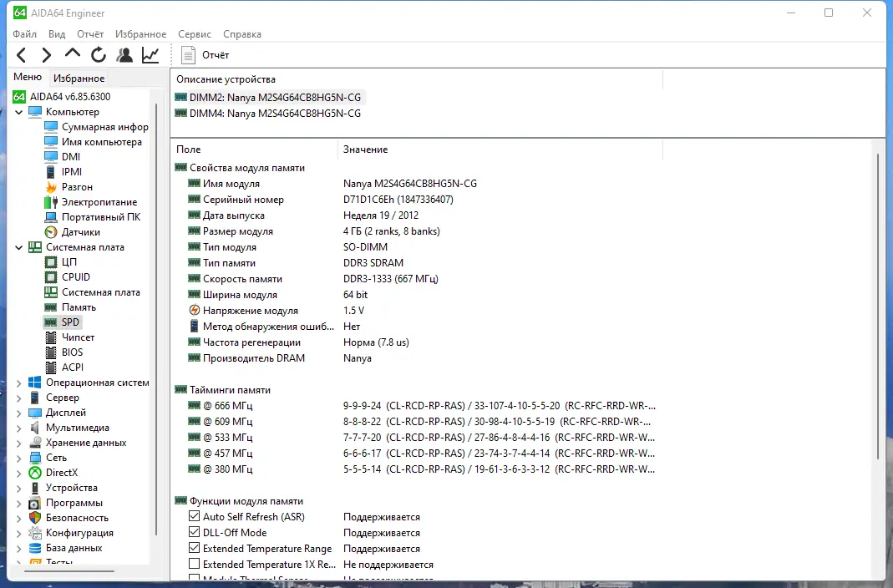Open the Сервис menu
The image size is (893, 588).
pyautogui.click(x=194, y=34)
